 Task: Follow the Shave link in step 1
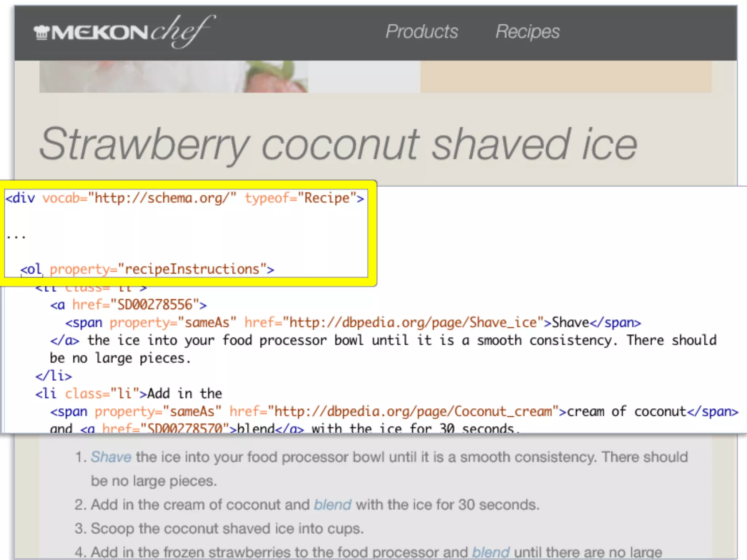point(111,457)
